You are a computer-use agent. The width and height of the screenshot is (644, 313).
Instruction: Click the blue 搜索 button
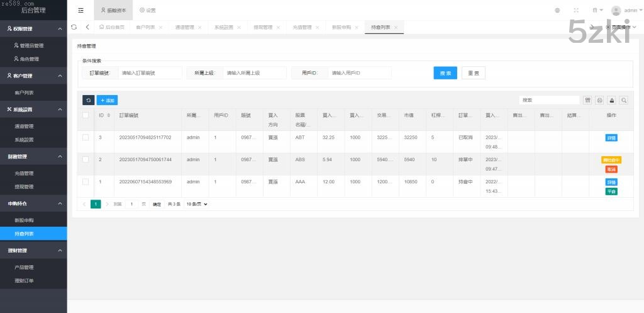pyautogui.click(x=445, y=73)
